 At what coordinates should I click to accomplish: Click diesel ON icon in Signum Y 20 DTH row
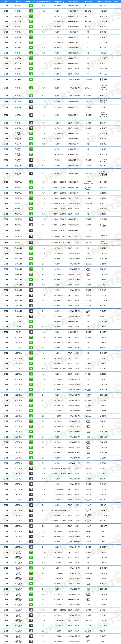click(31, 301)
